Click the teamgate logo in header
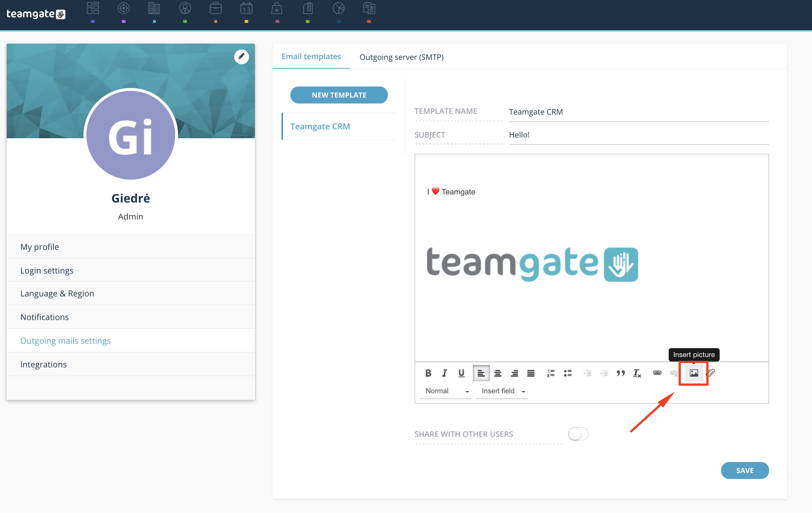The width and height of the screenshot is (812, 513). tap(36, 14)
